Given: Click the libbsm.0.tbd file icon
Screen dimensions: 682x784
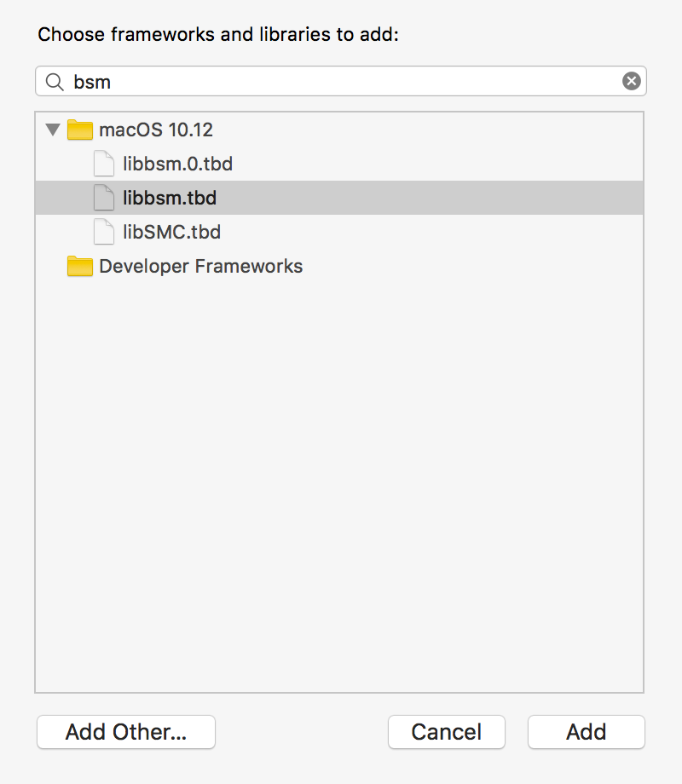Looking at the screenshot, I should point(104,164).
